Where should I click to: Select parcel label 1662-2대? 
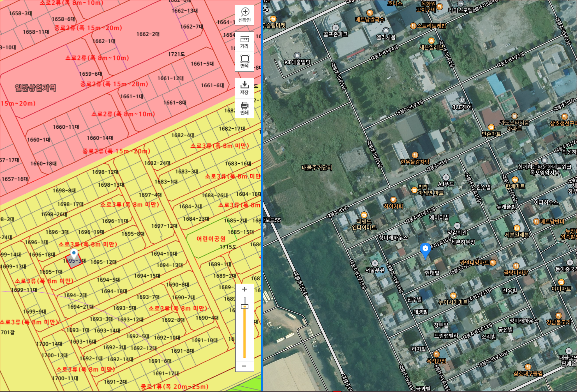coord(148,34)
